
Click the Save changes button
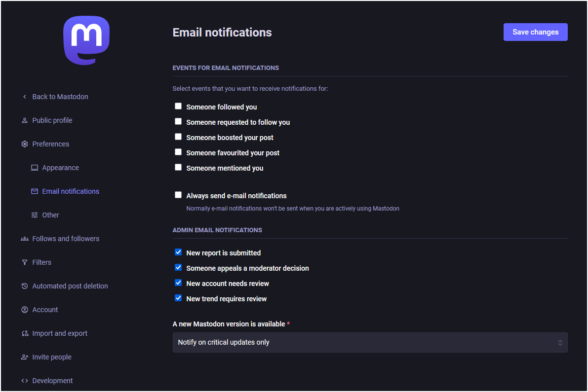point(535,32)
